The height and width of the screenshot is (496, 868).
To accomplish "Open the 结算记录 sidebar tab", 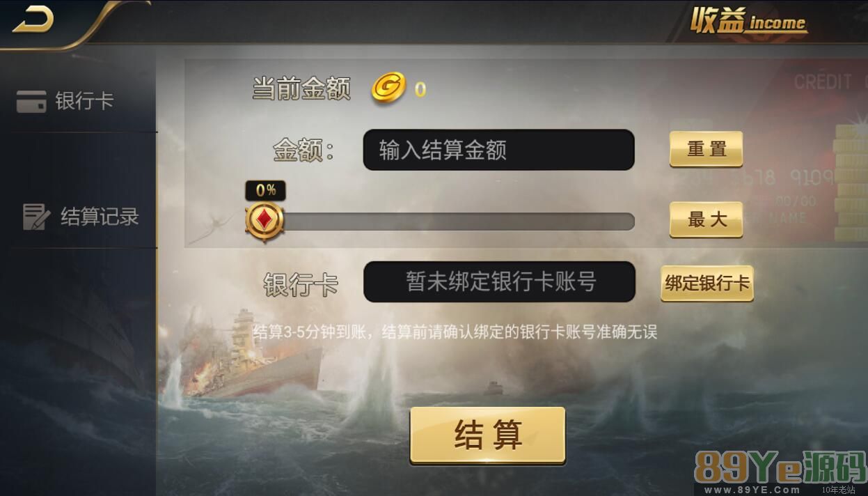I will tap(79, 217).
